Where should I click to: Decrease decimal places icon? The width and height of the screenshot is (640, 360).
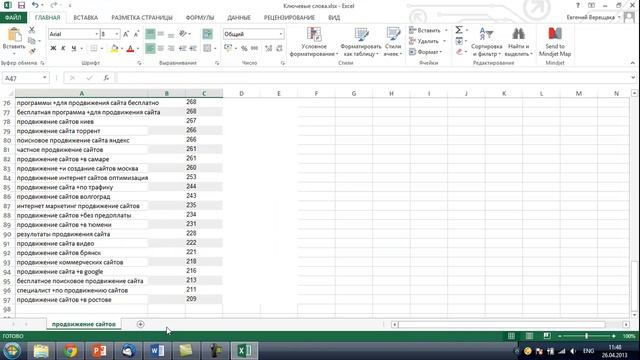click(x=279, y=48)
